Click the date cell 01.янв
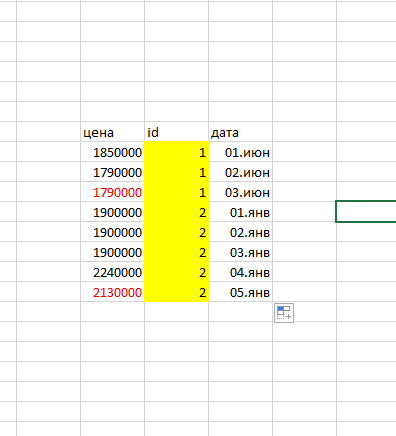 pos(240,212)
